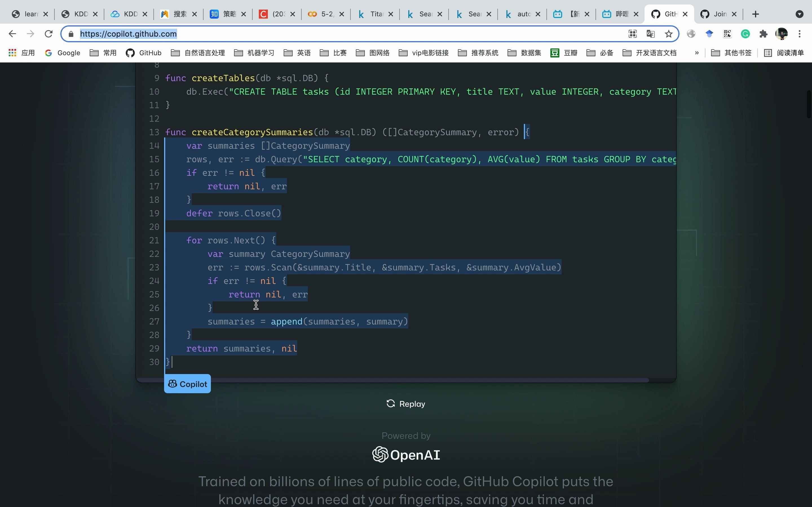This screenshot has height=507, width=812.
Task: Click the lock icon in the address bar
Action: click(71, 34)
